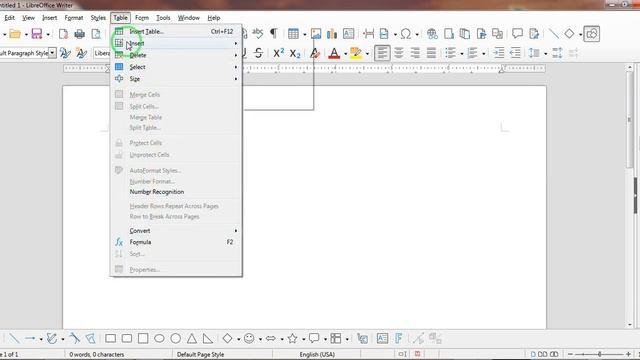The image size is (640, 360).
Task: Toggle Center Horizontally alignment
Action: click(x=399, y=53)
